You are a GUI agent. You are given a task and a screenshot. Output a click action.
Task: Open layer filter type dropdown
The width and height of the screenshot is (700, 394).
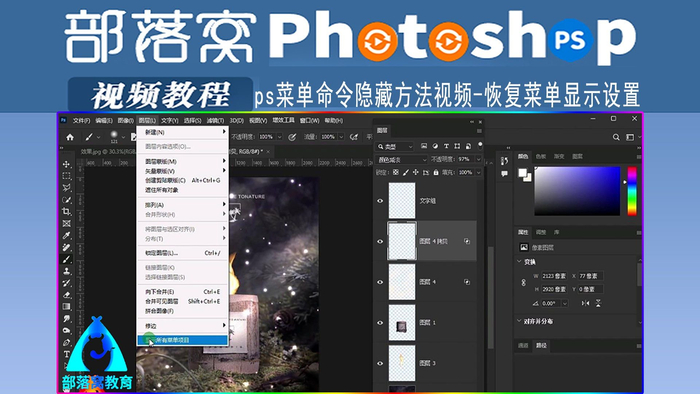pyautogui.click(x=395, y=146)
